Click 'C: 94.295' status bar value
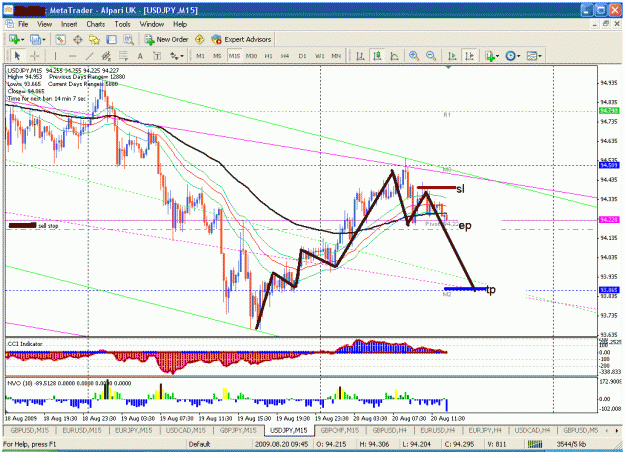This screenshot has height=452, width=625. [x=459, y=444]
